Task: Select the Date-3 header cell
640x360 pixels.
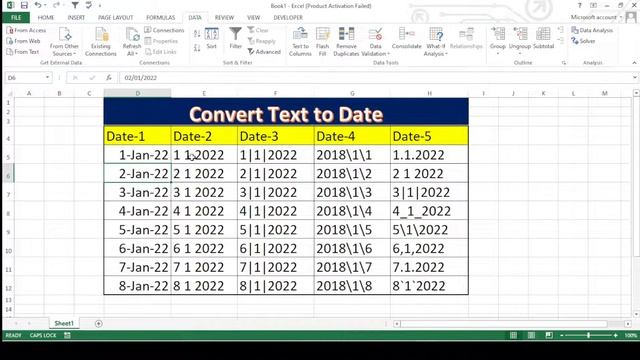Action: tap(276, 136)
